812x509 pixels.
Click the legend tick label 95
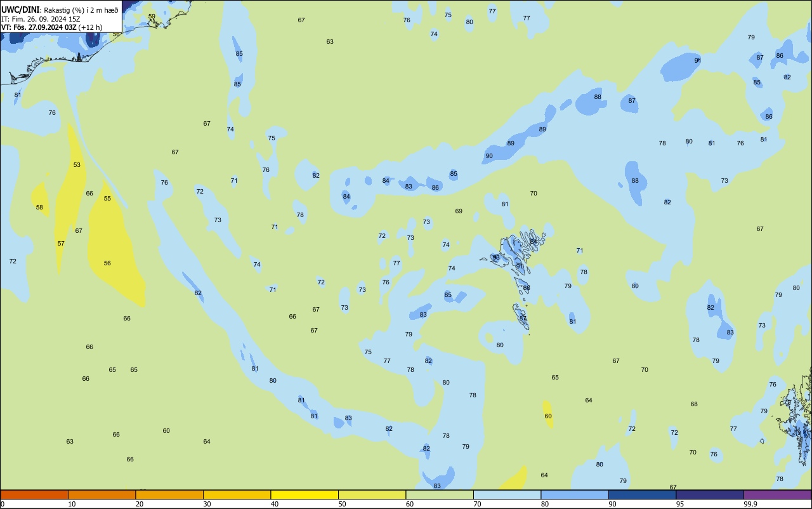click(x=680, y=504)
